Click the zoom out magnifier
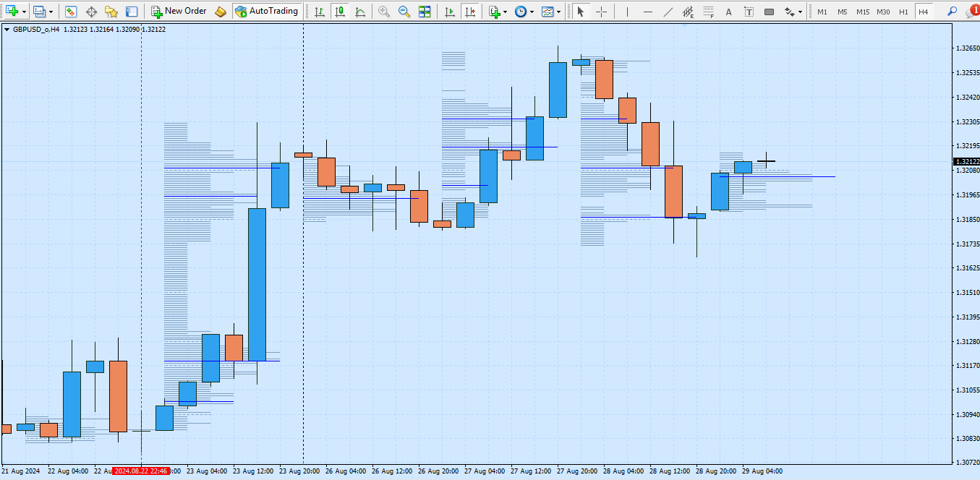This screenshot has width=980, height=480. point(404,12)
